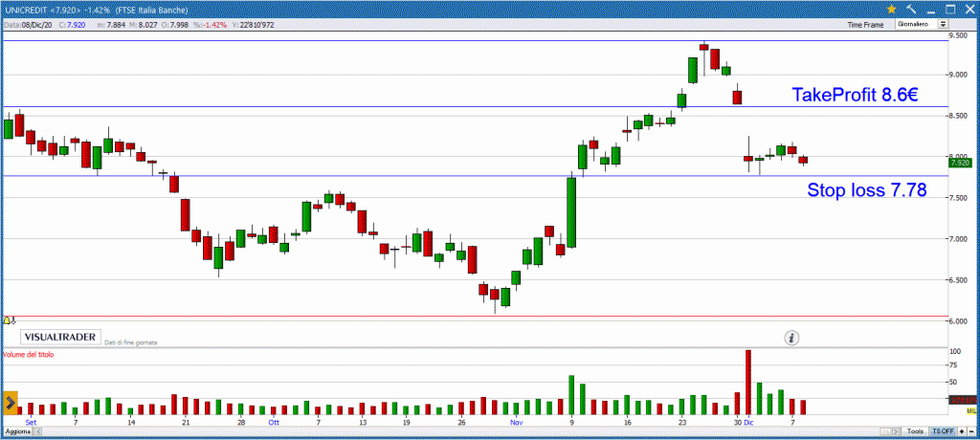Click the Set month marker on time axis

(x=31, y=423)
